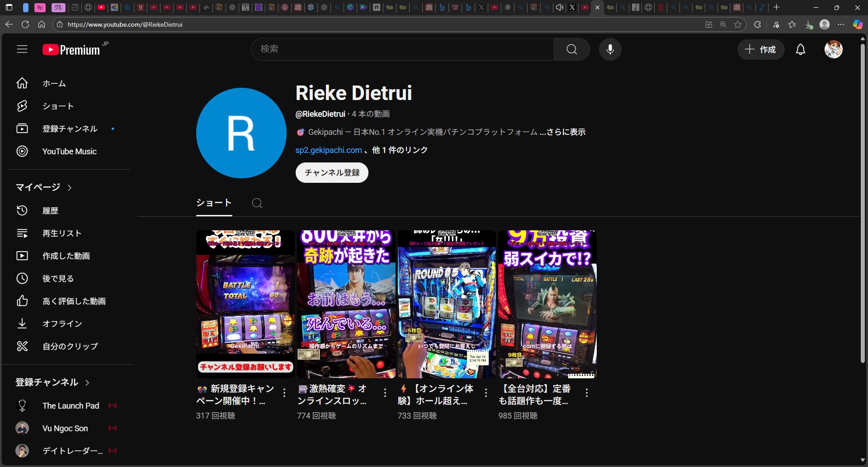Open options menu for 全台対応 short
The image size is (868, 467).
tap(586, 393)
